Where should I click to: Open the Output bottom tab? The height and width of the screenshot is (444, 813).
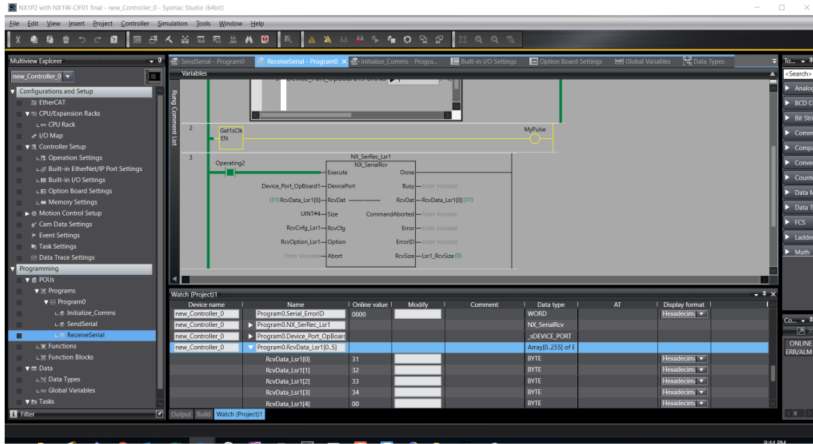coord(181,414)
